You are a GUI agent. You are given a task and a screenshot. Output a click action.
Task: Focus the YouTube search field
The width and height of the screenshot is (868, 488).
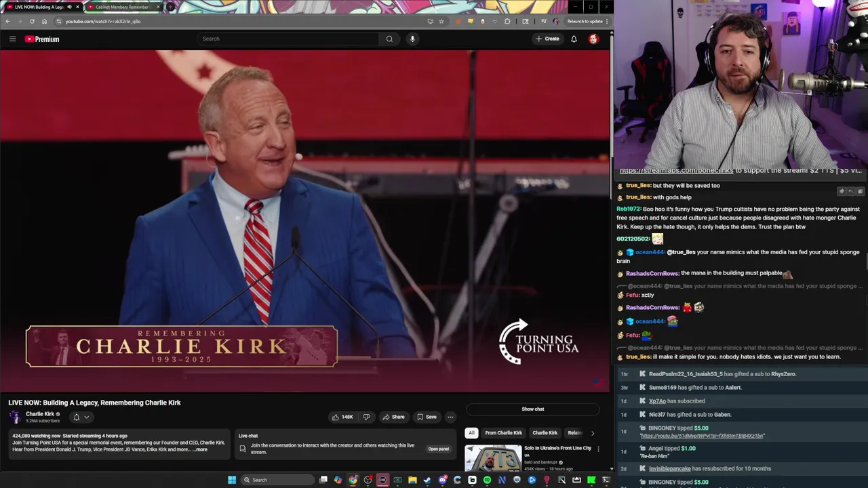[x=288, y=39]
